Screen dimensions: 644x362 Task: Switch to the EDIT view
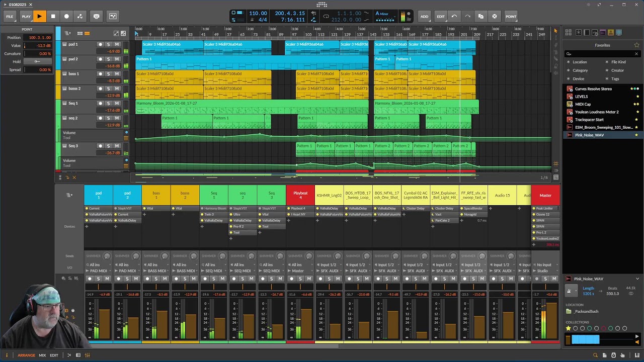click(54, 355)
